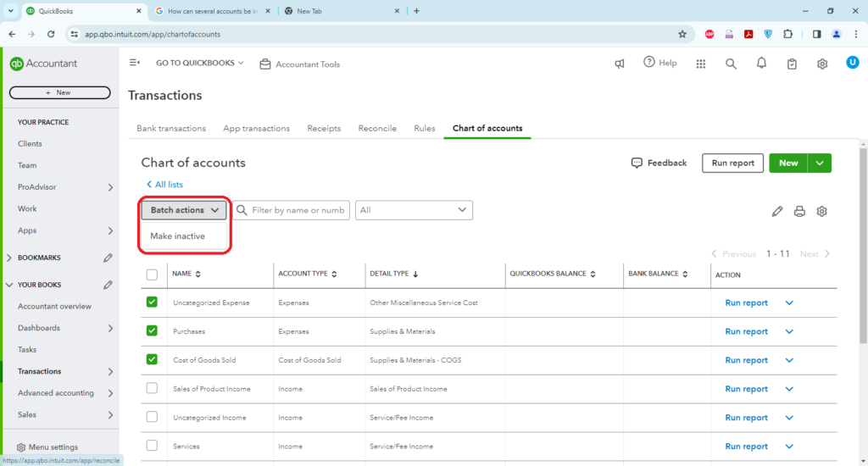Viewport: 868px width, 466px height.
Task: Open table settings gear above the accounts list
Action: 821,211
